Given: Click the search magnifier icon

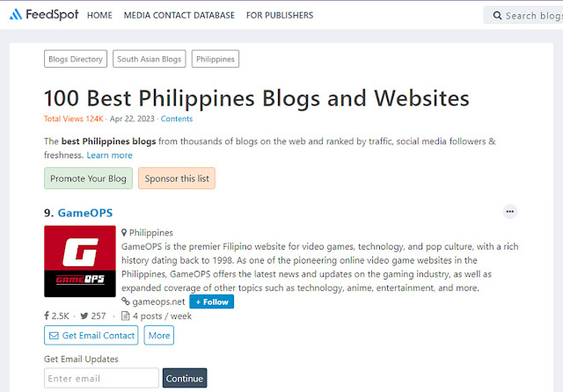Looking at the screenshot, I should (x=497, y=16).
